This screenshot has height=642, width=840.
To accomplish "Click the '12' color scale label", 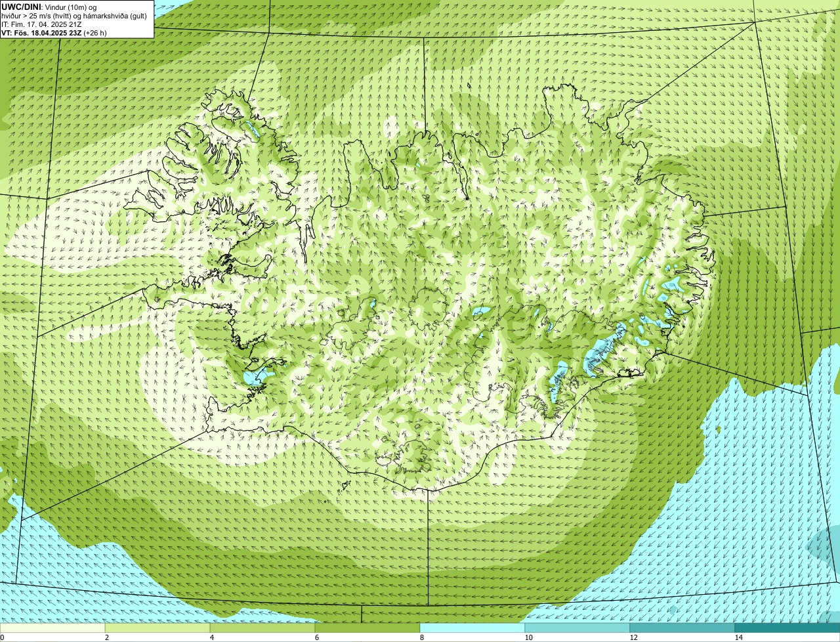I will click(633, 637).
